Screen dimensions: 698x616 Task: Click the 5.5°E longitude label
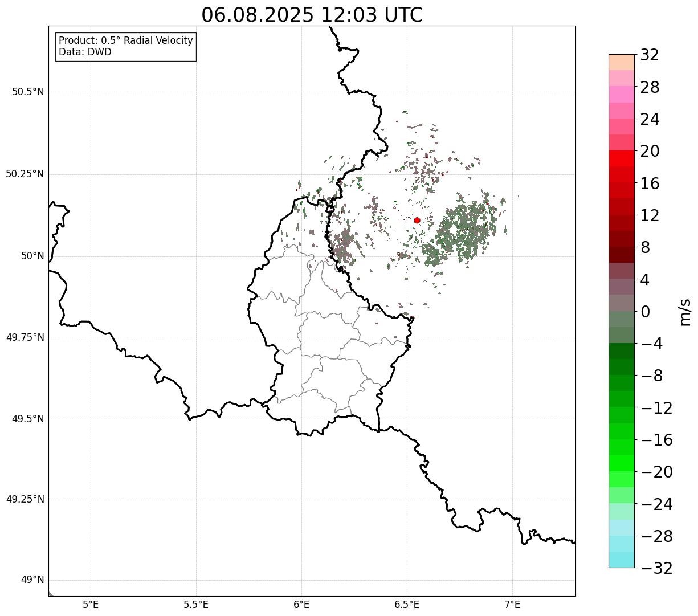[x=196, y=605]
